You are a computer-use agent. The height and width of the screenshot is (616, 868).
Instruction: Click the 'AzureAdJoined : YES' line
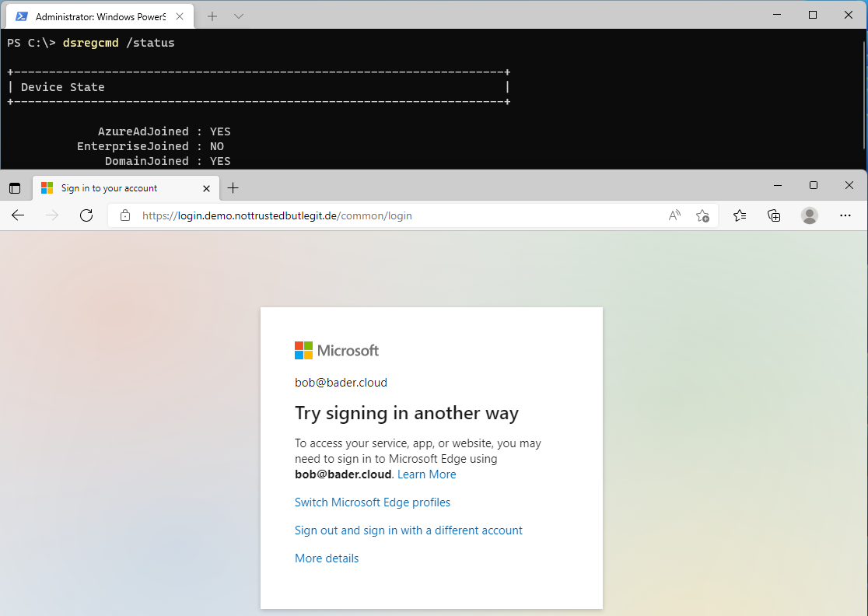164,131
